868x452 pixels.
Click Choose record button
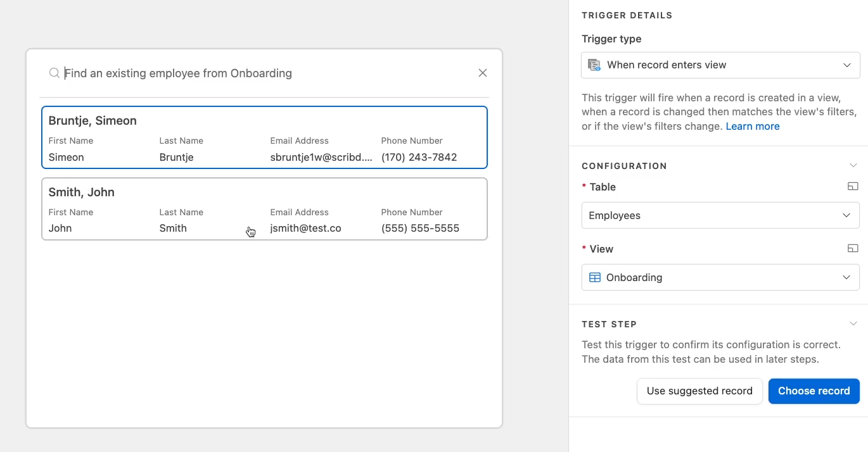(x=814, y=391)
